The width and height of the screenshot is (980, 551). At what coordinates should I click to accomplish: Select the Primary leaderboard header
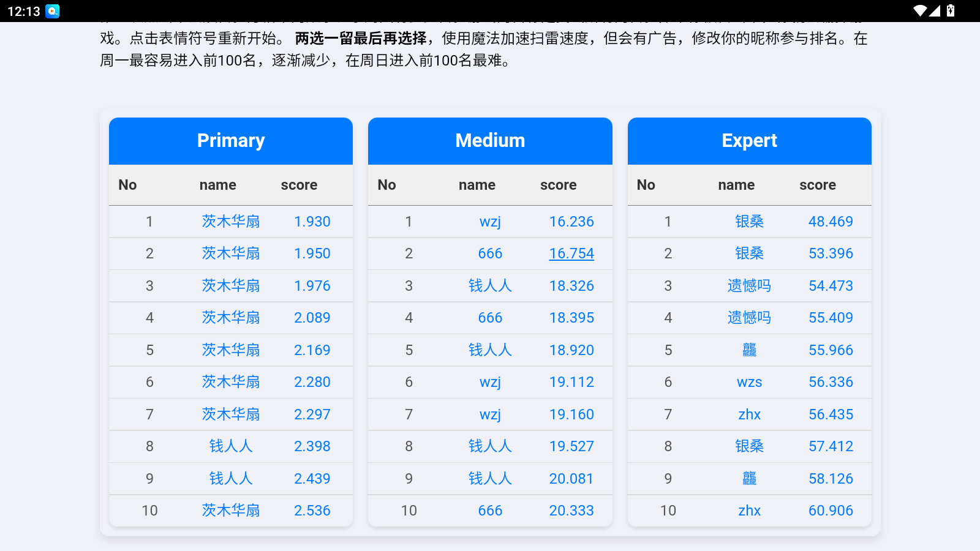click(231, 141)
